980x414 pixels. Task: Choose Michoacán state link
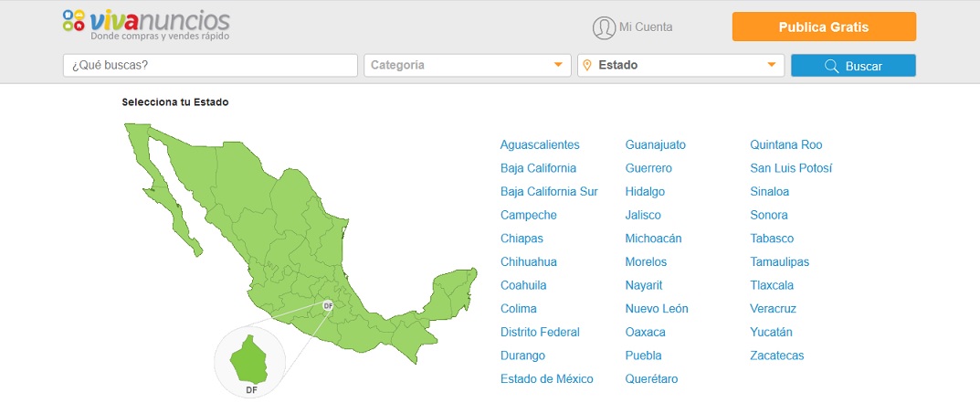653,239
